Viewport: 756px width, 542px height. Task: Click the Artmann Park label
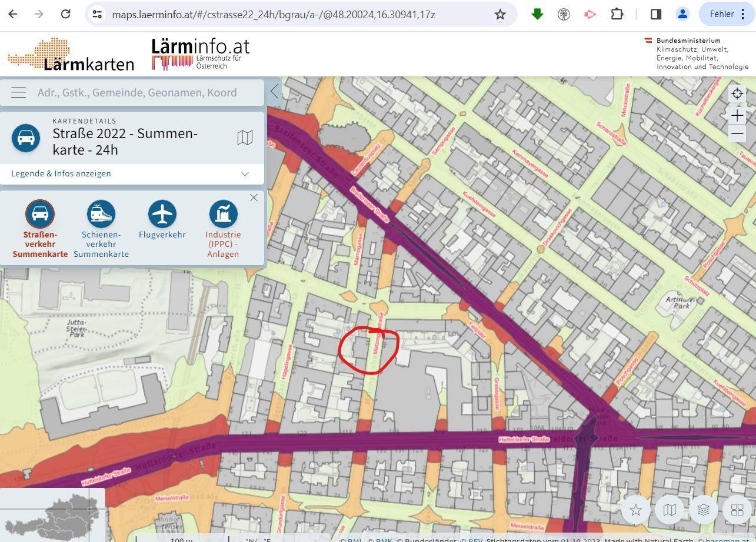[x=680, y=303]
